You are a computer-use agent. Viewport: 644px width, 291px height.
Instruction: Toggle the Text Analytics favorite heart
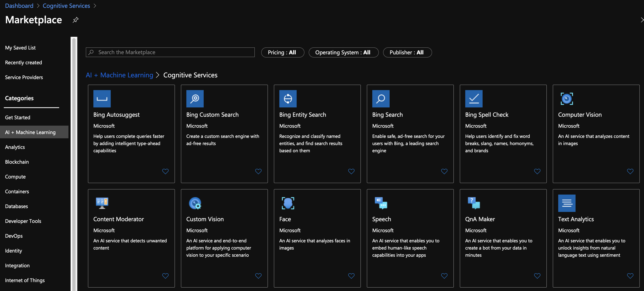[x=630, y=276]
